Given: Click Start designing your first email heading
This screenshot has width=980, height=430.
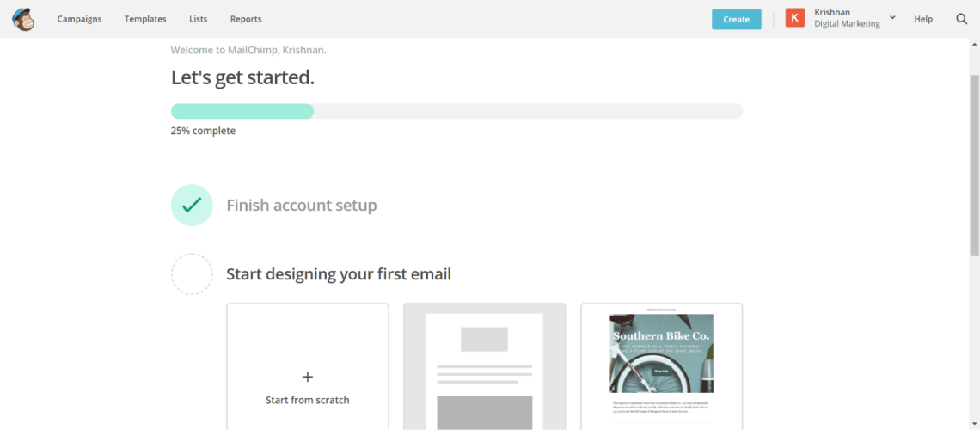Looking at the screenshot, I should tap(338, 273).
